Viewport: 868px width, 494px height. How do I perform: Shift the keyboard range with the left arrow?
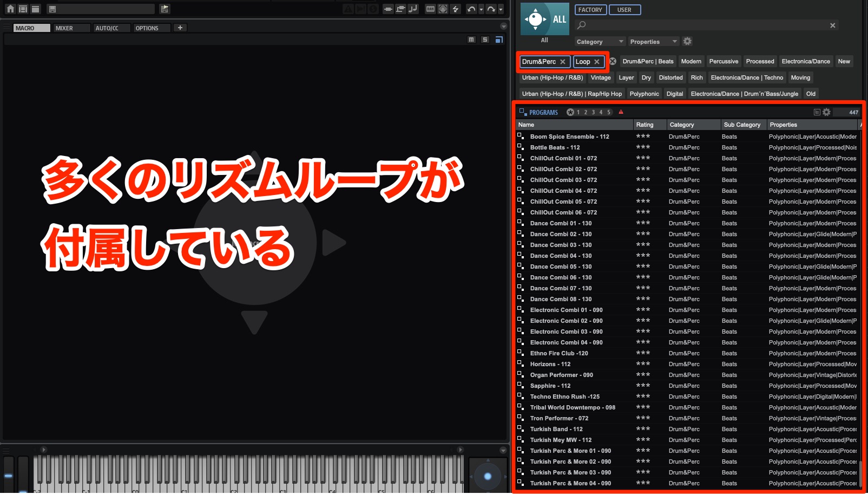tap(44, 450)
